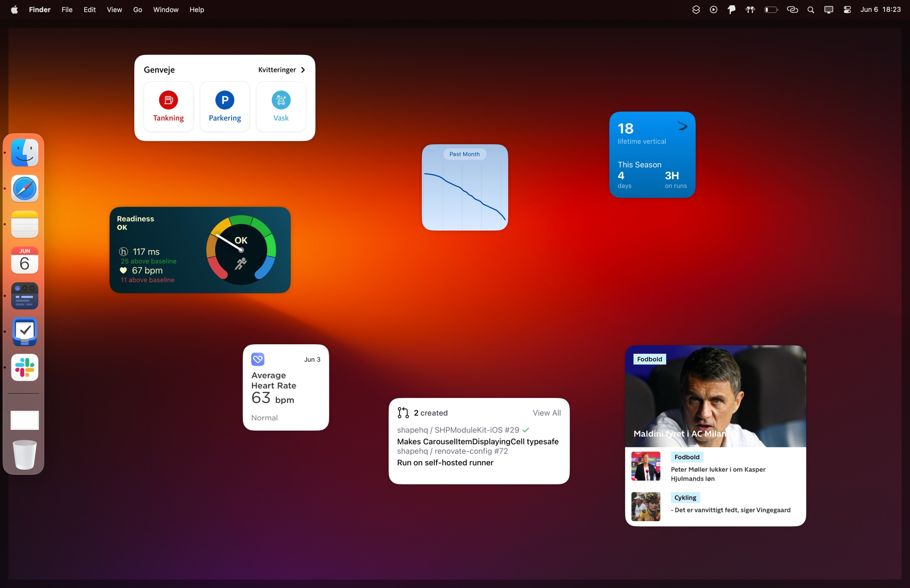Launch Slack from the dock
The height and width of the screenshot is (588, 910).
click(x=25, y=367)
